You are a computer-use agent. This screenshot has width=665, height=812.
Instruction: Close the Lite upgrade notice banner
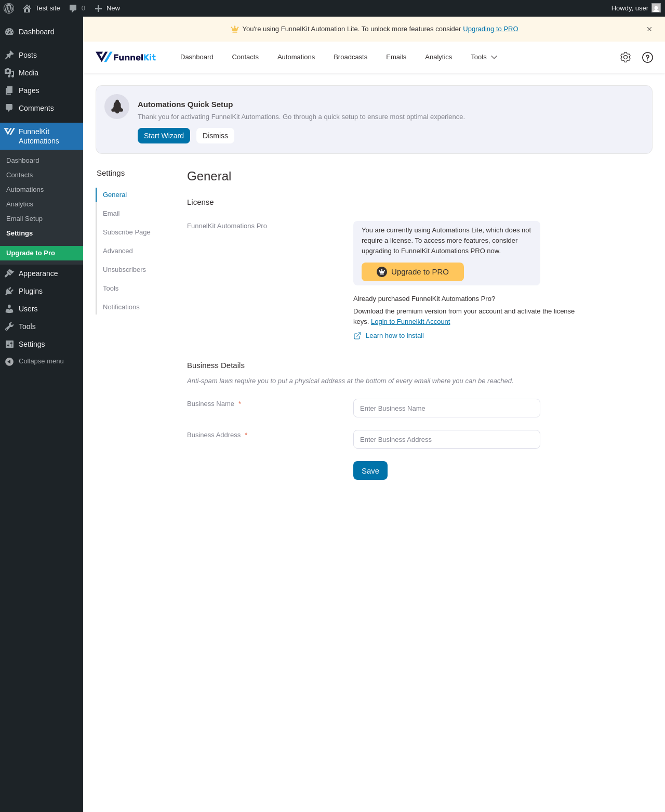pyautogui.click(x=649, y=29)
